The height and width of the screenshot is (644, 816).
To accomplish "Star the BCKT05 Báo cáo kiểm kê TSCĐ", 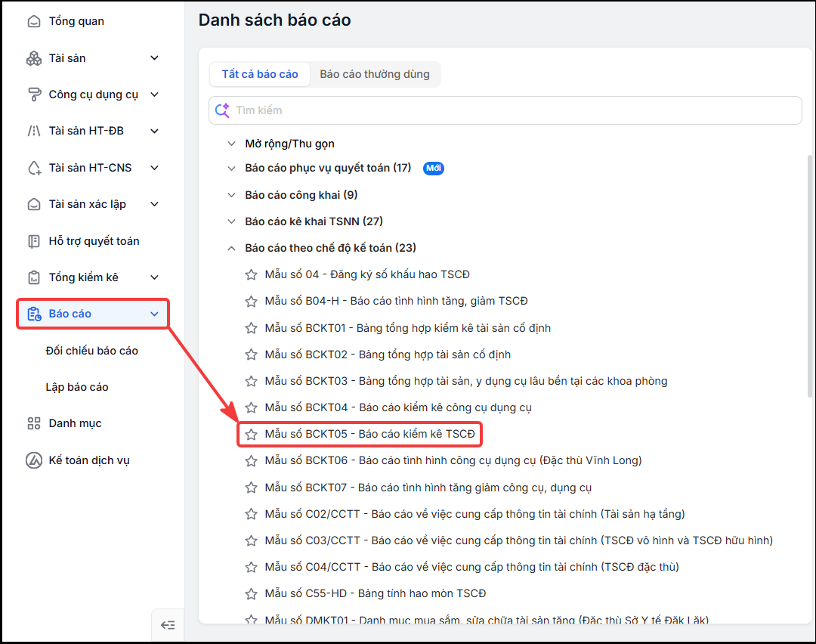I will (x=252, y=434).
